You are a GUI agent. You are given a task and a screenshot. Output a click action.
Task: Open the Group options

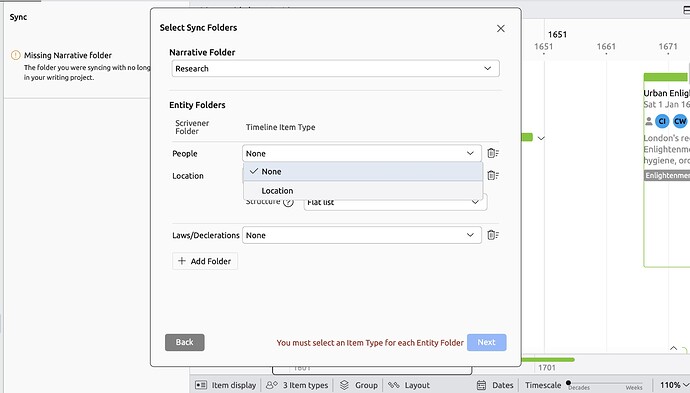click(x=359, y=385)
